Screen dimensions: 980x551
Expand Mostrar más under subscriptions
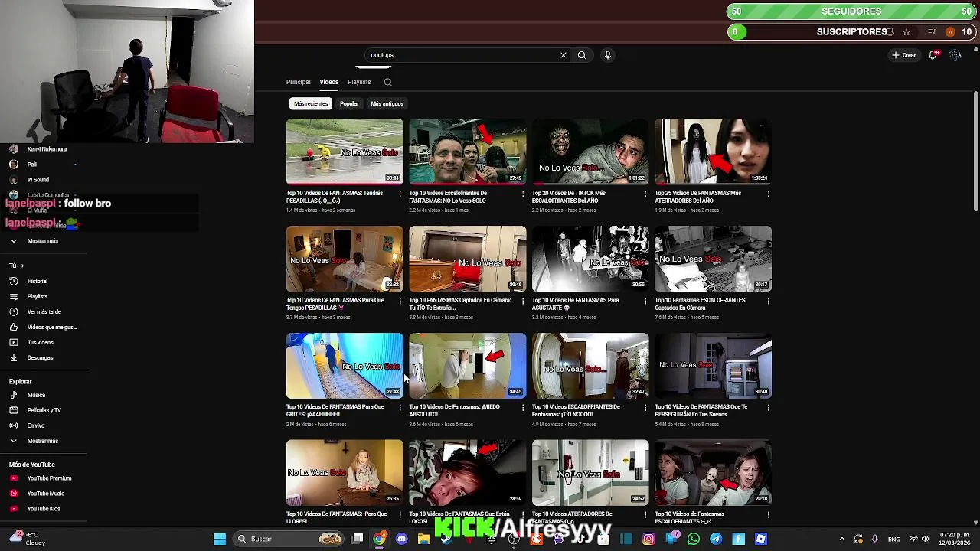[43, 241]
